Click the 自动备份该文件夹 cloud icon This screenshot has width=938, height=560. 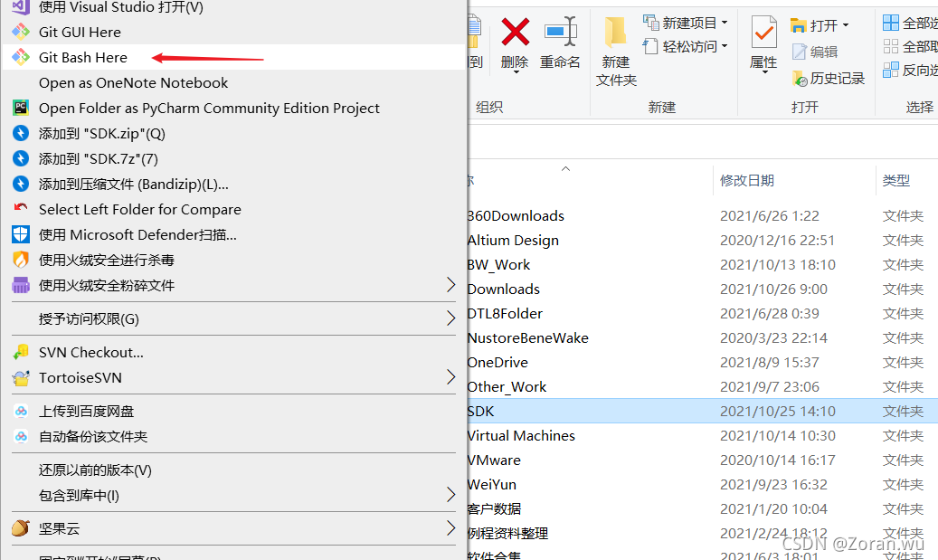tap(21, 436)
